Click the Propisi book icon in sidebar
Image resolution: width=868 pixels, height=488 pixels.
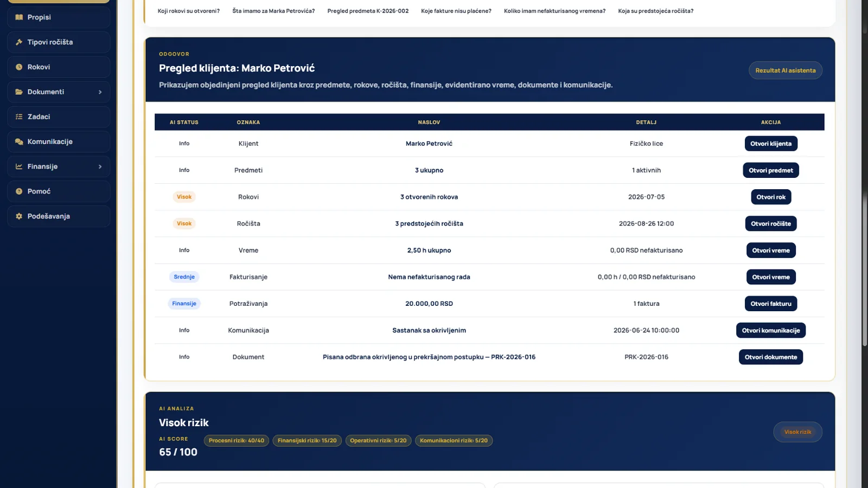point(19,17)
